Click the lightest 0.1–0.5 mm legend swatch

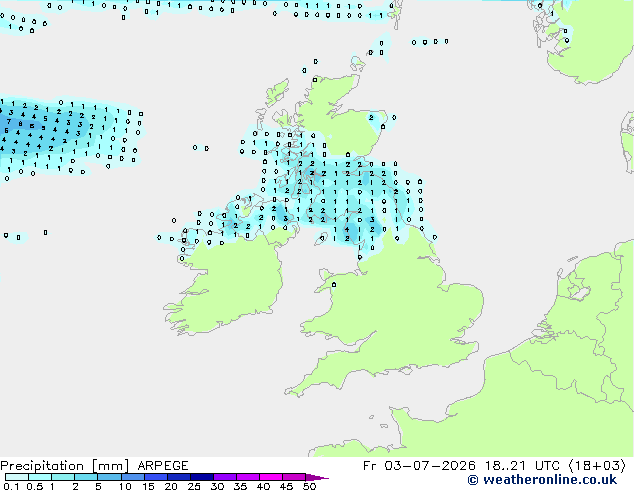tap(17, 477)
